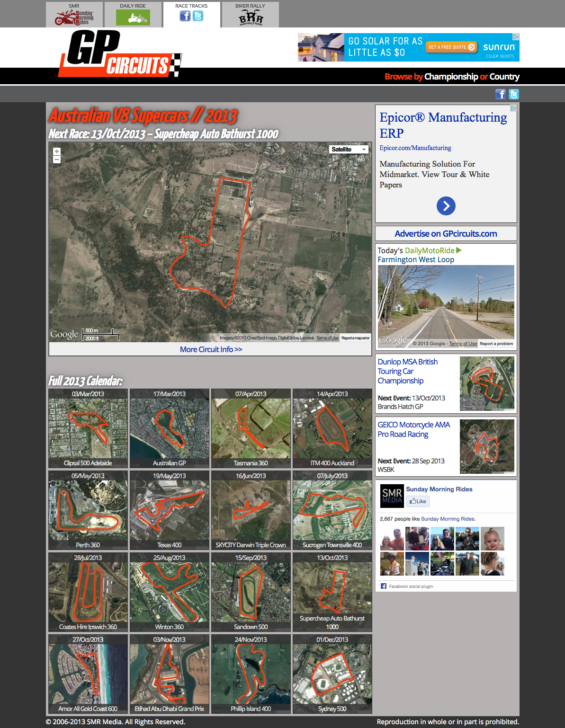This screenshot has width=565, height=728.
Task: Click SMR Media logo in Facebook box
Action: coord(392,496)
